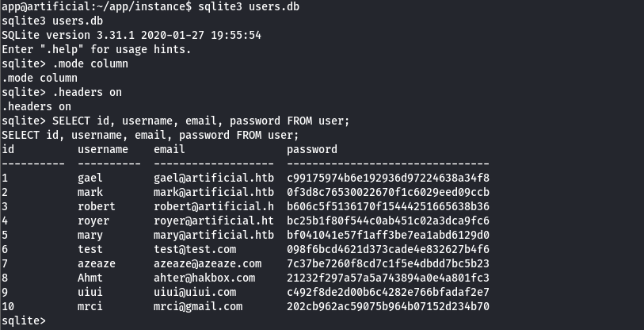Click username 'royer' in the table

(x=93, y=221)
